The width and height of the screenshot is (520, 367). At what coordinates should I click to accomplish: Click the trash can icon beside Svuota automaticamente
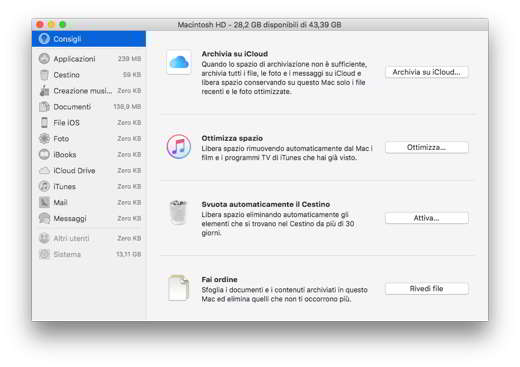(x=178, y=213)
